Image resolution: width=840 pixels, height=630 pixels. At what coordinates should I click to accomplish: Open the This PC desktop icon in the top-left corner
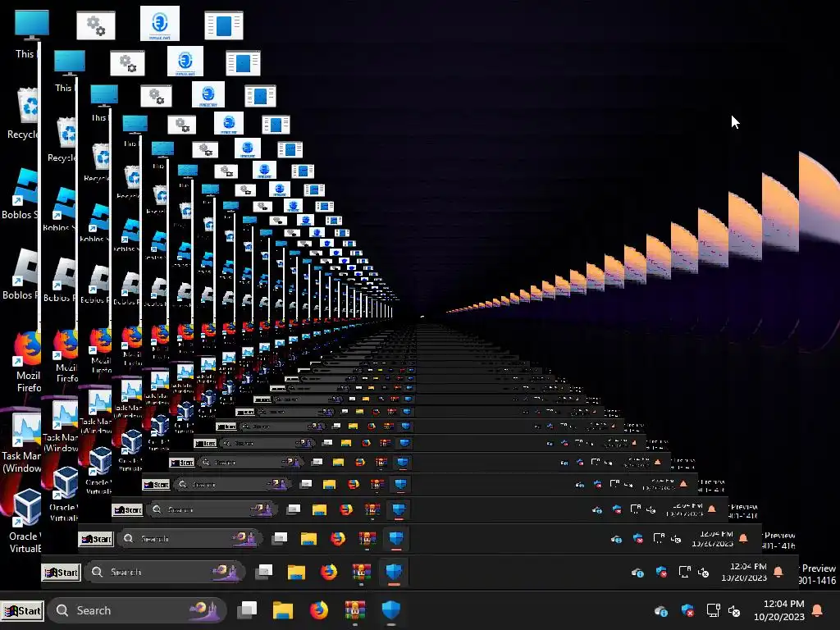point(31,25)
